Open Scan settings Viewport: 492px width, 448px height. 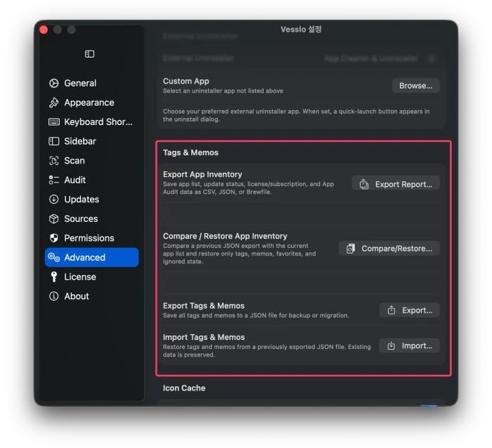click(x=91, y=161)
